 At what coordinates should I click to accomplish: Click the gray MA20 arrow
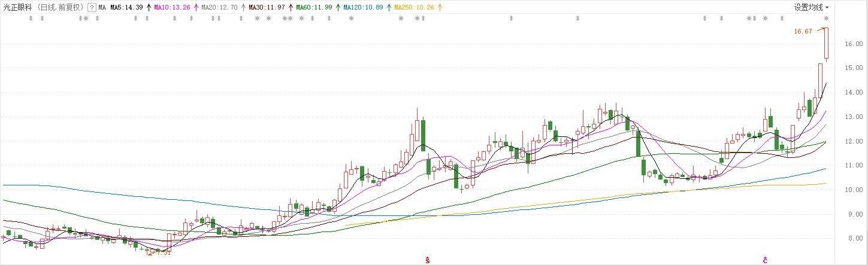(x=243, y=8)
